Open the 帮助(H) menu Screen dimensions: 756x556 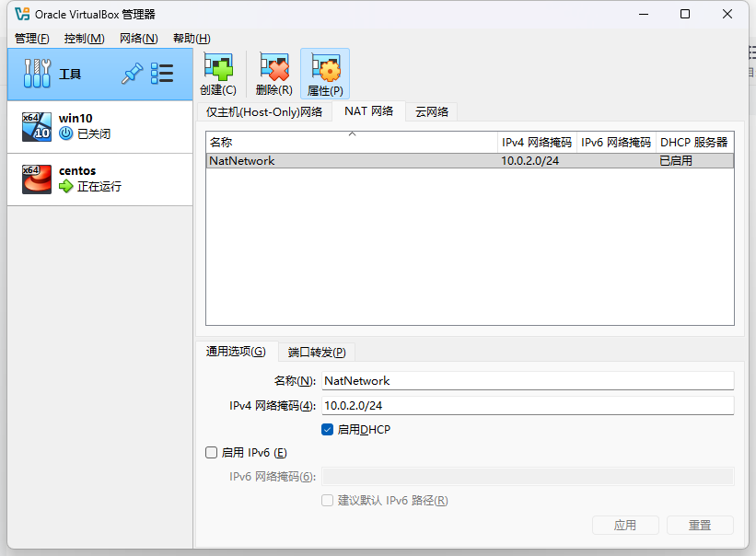(x=192, y=38)
